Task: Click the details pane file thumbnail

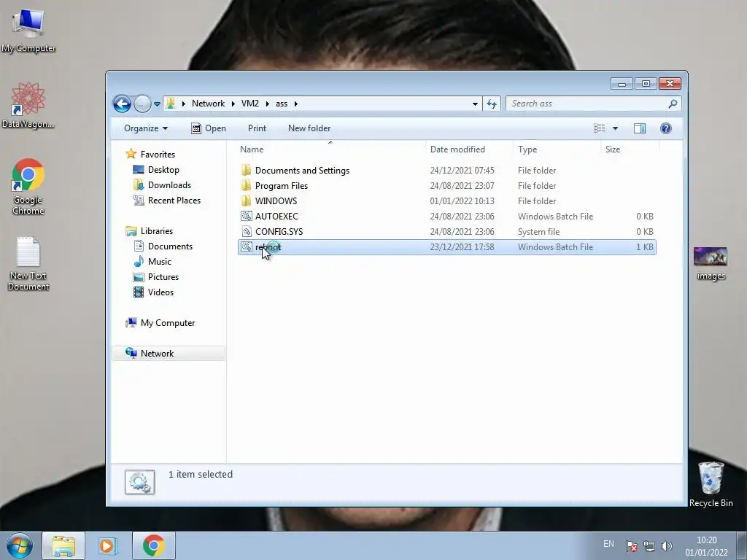Action: 139,482
